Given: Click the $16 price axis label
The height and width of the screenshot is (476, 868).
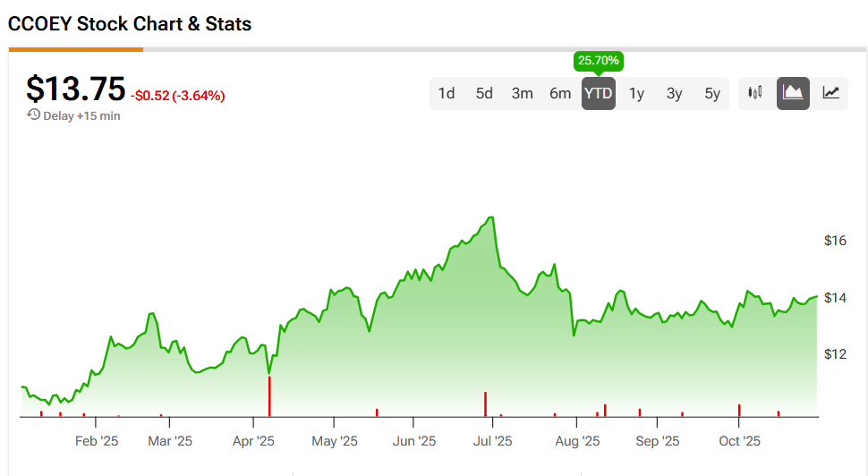Looking at the screenshot, I should coord(835,241).
